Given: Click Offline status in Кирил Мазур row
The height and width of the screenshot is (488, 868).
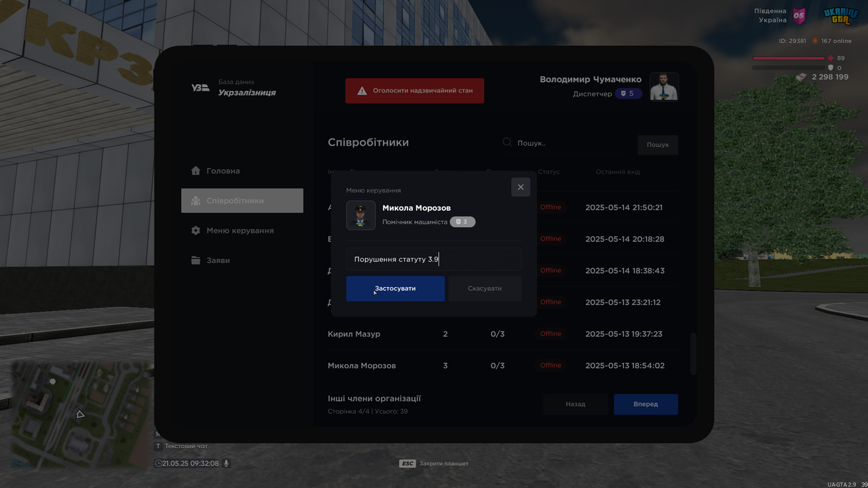Looking at the screenshot, I should [x=551, y=333].
